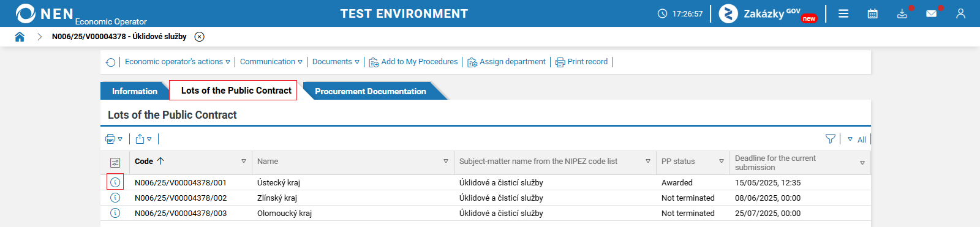Image resolution: width=980 pixels, height=227 pixels.
Task: Click the NEN logo
Action: point(45,13)
